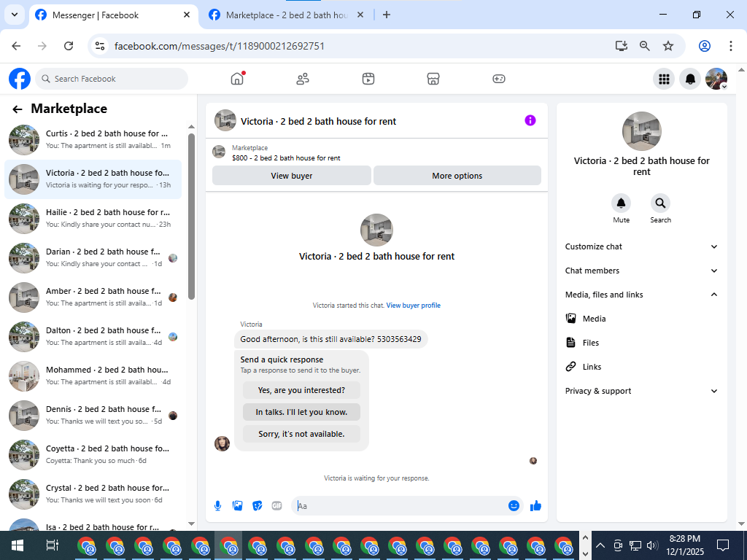View site information icon in address bar
The height and width of the screenshot is (560, 747).
pos(99,46)
